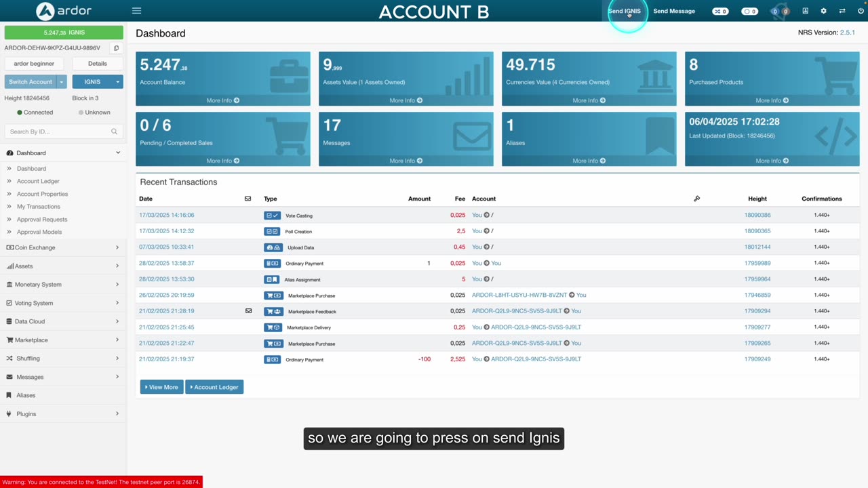The height and width of the screenshot is (488, 868).
Task: Open the hamburger menu toggle
Action: coord(136,11)
